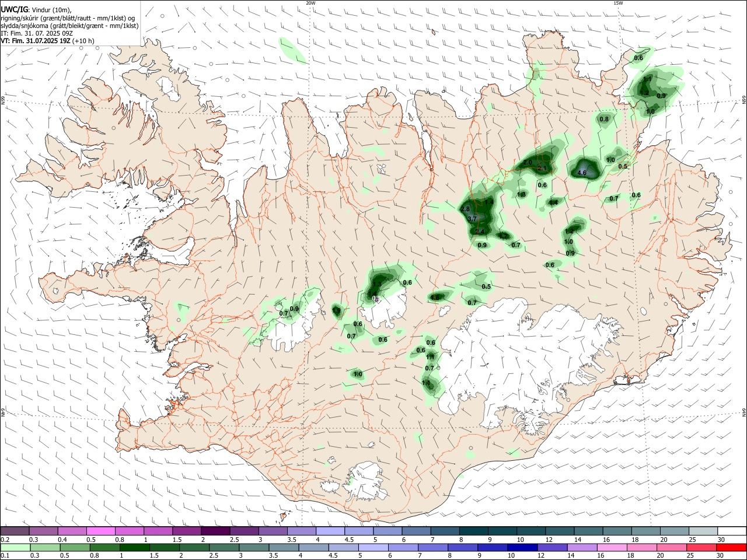Click the 2.4 precipitation value on the map
This screenshot has height=560, width=747.
pyautogui.click(x=480, y=232)
